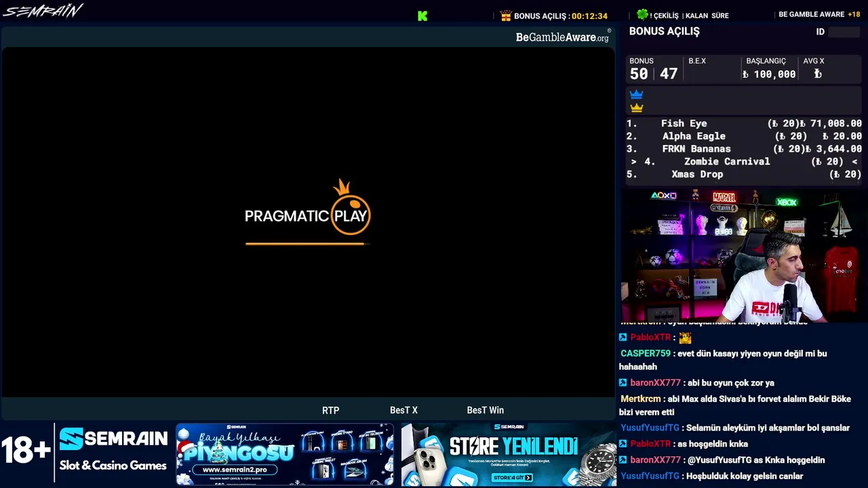This screenshot has width=868, height=488.
Task: Click the blue crown icon
Action: [x=636, y=95]
